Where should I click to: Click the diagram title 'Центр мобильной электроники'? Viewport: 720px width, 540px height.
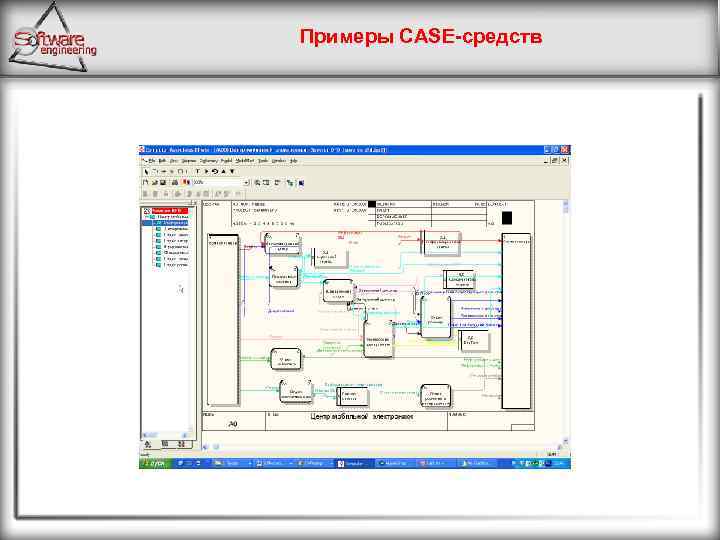(362, 417)
